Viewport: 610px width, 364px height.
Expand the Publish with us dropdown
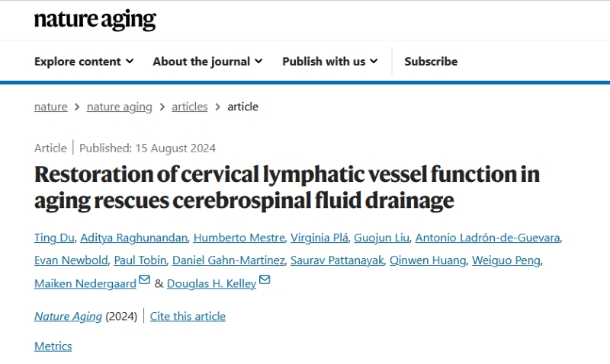pyautogui.click(x=329, y=62)
